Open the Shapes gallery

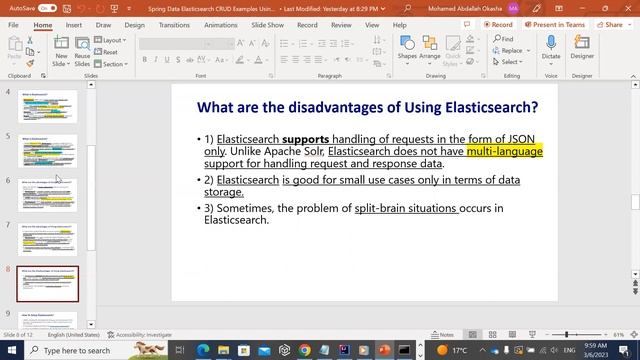click(x=407, y=51)
